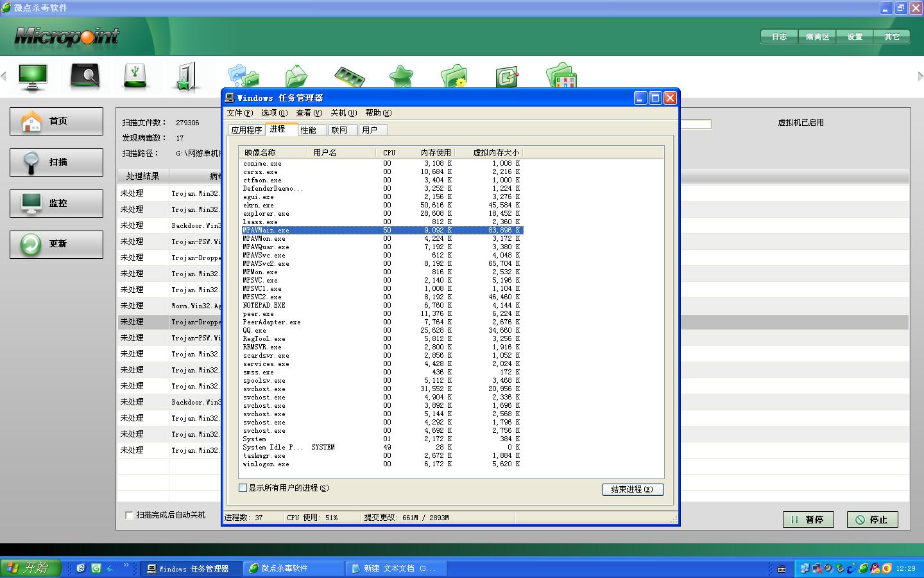
Task: Click orange circle icon in system tray
Action: (x=887, y=568)
